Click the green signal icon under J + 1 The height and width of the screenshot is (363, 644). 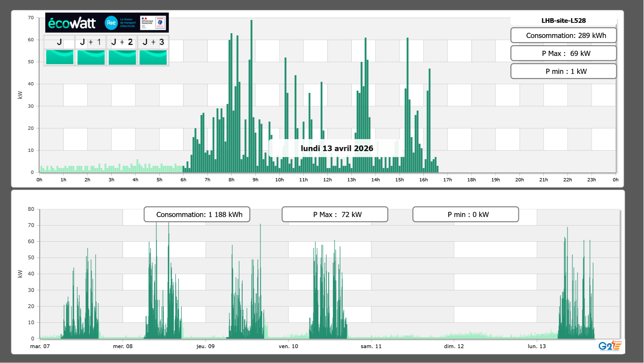point(91,57)
